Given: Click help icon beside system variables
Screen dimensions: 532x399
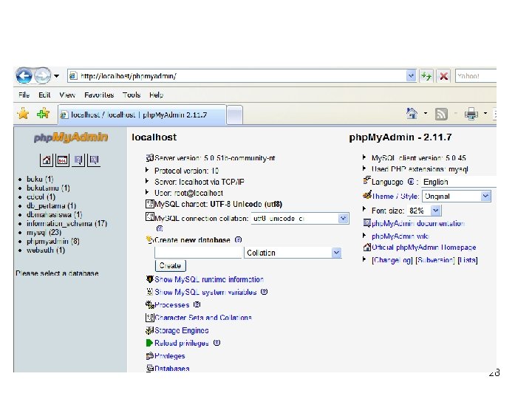Looking at the screenshot, I should [x=264, y=292].
